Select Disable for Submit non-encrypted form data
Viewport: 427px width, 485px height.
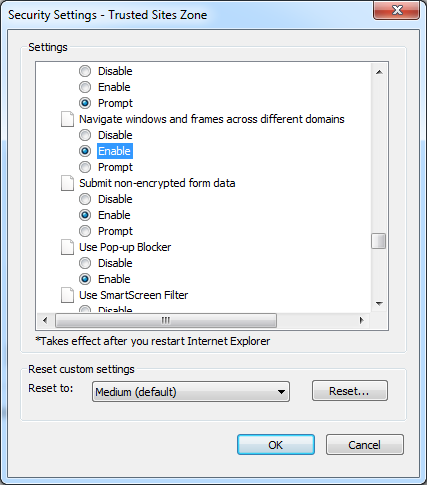click(x=85, y=199)
